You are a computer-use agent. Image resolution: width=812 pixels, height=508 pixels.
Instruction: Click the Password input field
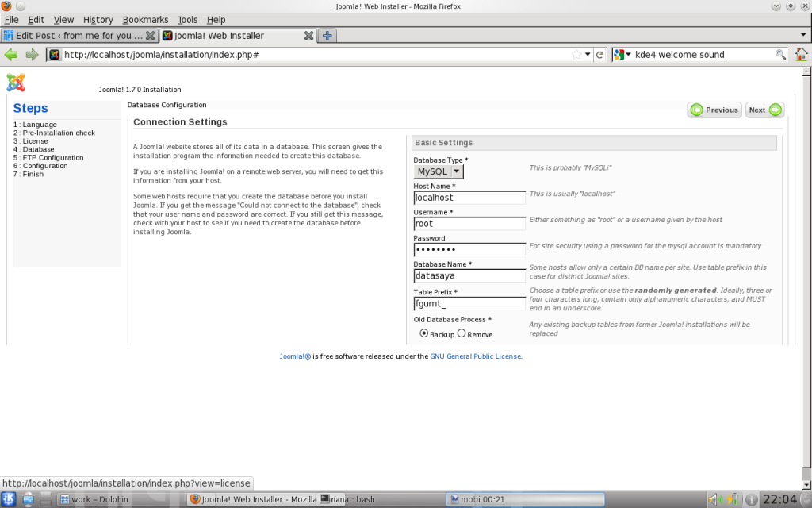click(x=469, y=249)
